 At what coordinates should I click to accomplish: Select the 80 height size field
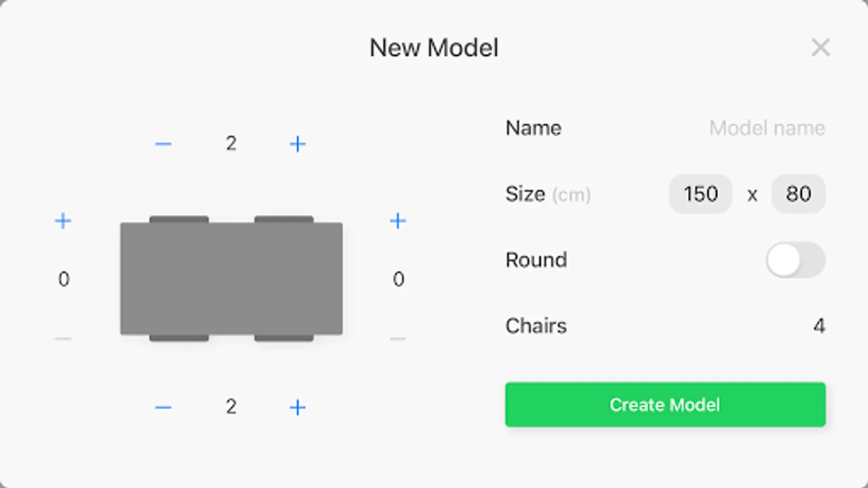point(798,194)
